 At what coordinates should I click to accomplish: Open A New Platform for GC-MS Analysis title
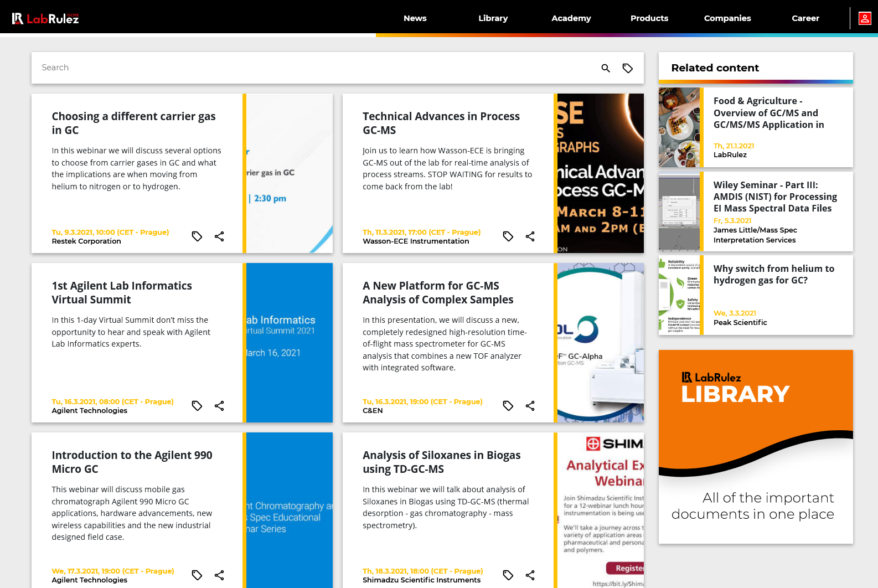point(438,292)
